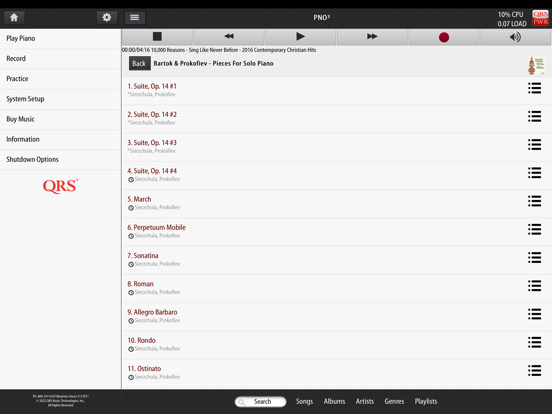Open options list icon for Roman

[534, 286]
